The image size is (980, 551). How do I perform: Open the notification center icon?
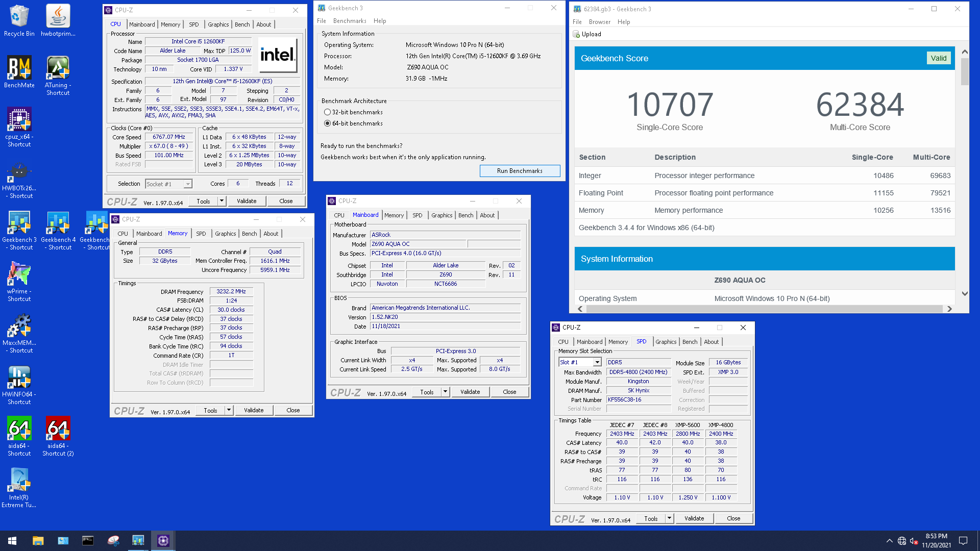tap(963, 541)
